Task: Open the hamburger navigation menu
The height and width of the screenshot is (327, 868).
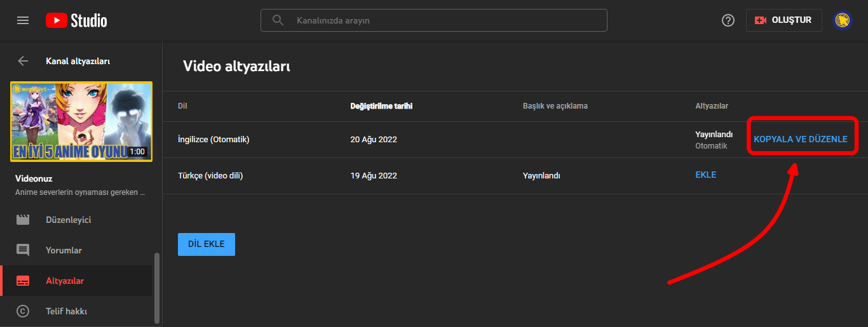Action: click(23, 20)
